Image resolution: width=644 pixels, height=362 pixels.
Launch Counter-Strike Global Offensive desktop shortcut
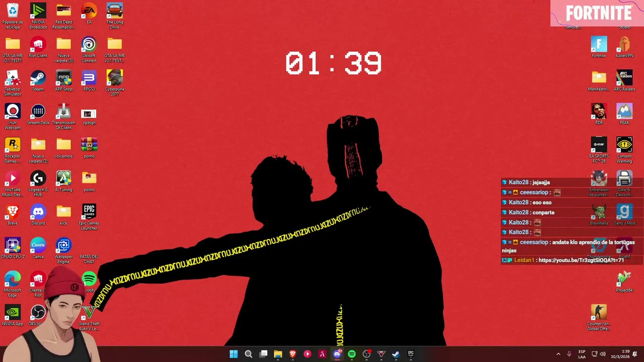[599, 318]
